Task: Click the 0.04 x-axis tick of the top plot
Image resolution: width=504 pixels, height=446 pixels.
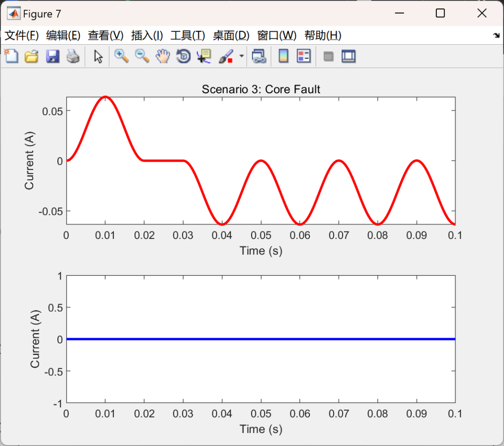Action: tap(222, 235)
